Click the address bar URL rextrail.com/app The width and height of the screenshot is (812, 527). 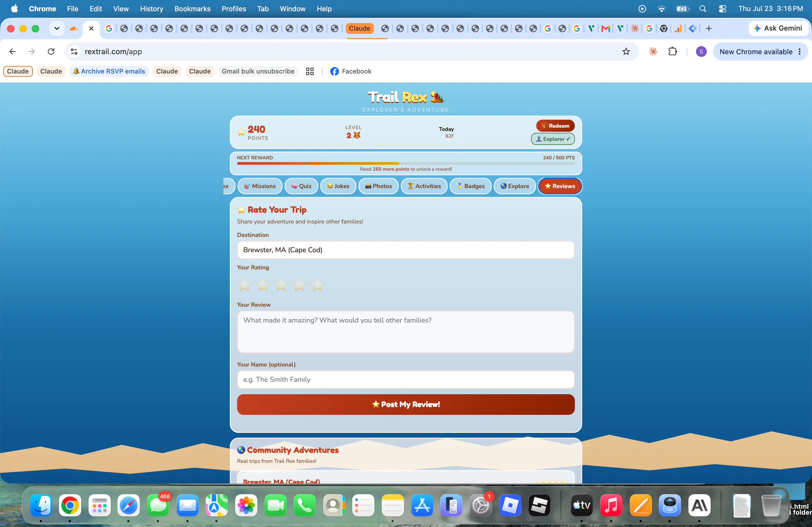pos(113,52)
